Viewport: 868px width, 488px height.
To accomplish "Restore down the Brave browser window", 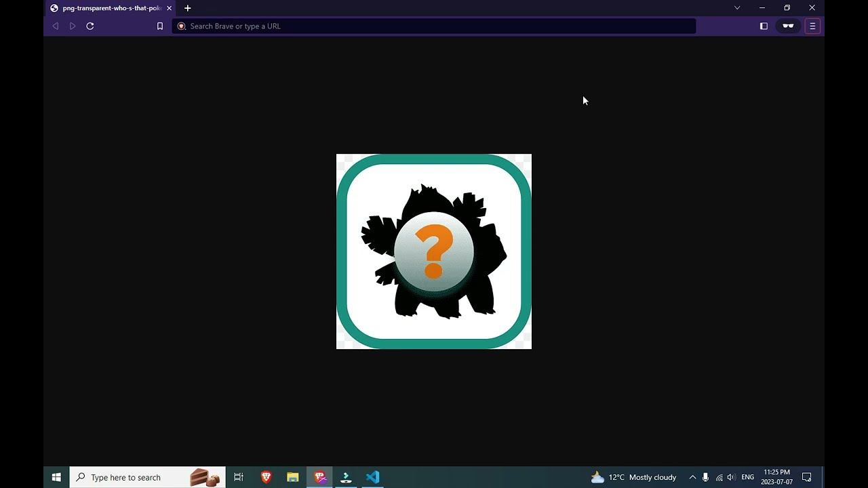I will click(787, 8).
